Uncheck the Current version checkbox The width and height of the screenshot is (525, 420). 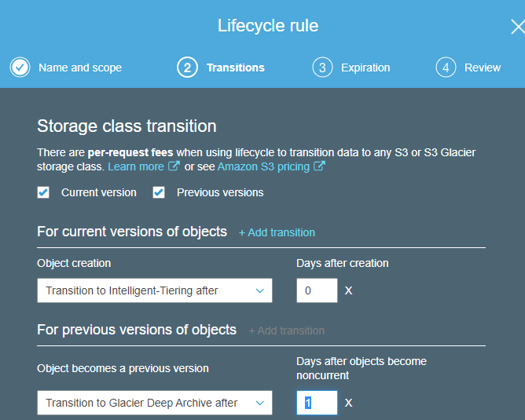[44, 192]
